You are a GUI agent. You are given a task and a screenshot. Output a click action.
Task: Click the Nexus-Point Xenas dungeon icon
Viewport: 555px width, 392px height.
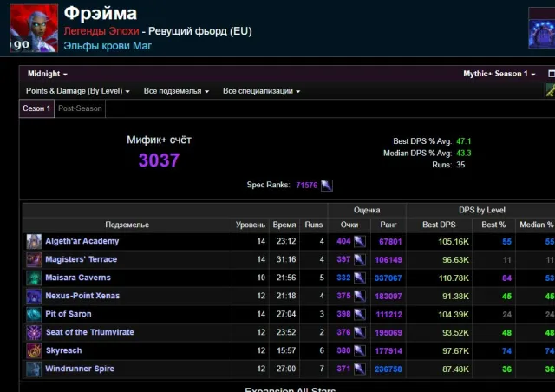[x=34, y=296]
